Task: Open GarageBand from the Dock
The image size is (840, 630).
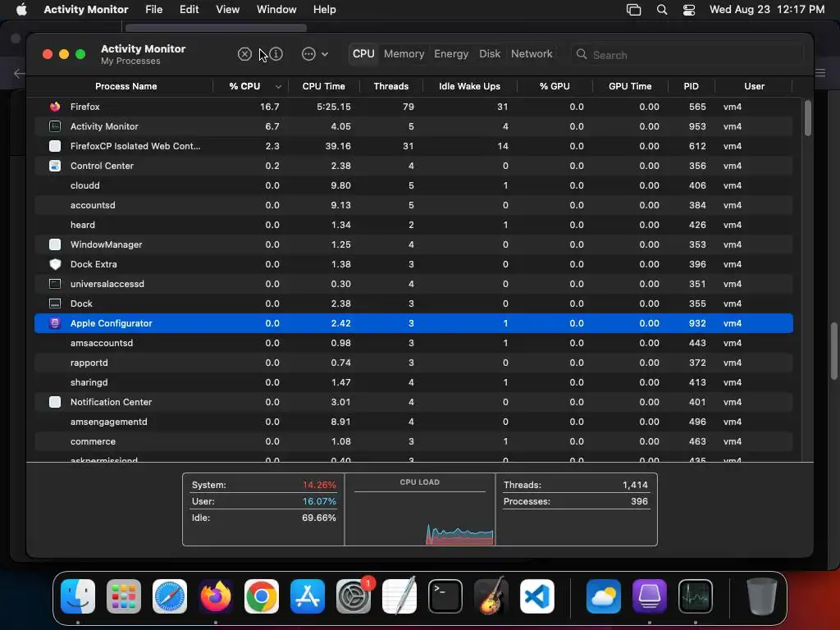Action: [491, 596]
